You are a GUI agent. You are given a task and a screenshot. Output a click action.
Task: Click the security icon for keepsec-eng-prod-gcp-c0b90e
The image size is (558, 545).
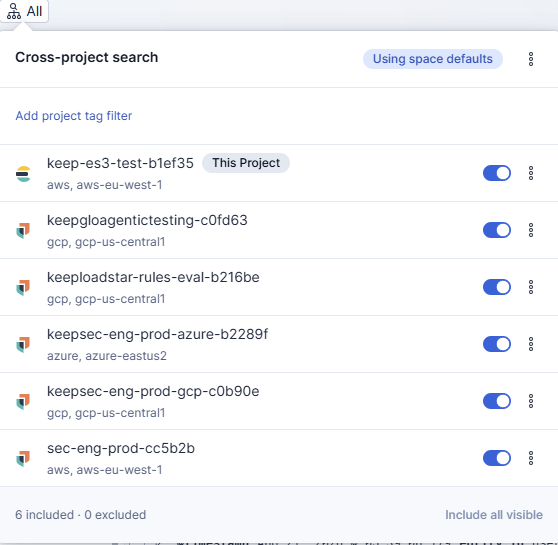point(23,402)
